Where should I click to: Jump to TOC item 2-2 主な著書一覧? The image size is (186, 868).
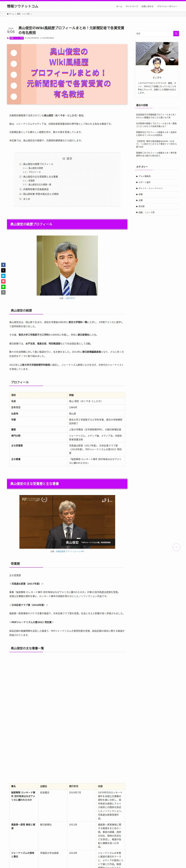click(x=40, y=185)
